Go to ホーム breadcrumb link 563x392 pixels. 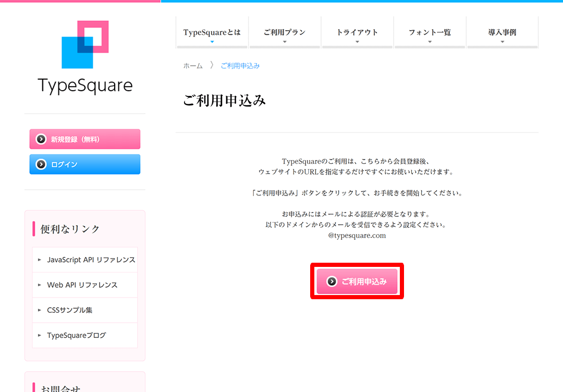tap(193, 66)
